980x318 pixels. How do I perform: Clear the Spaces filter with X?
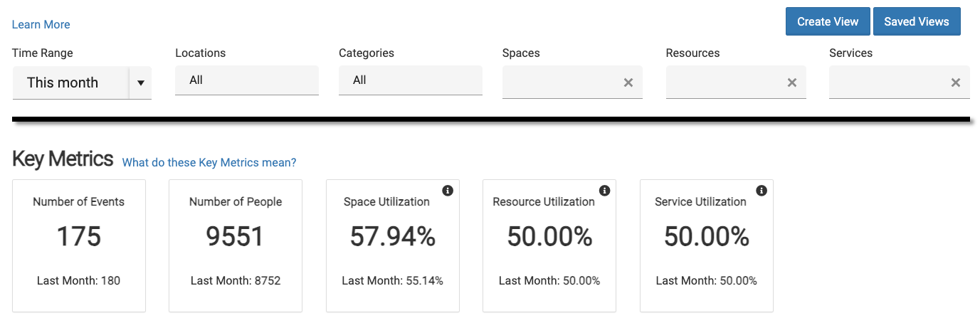coord(628,83)
